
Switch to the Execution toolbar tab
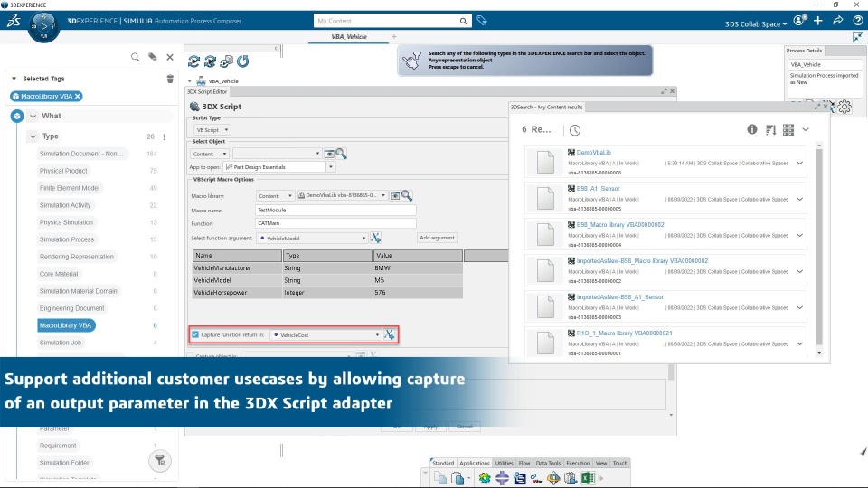[x=578, y=463]
